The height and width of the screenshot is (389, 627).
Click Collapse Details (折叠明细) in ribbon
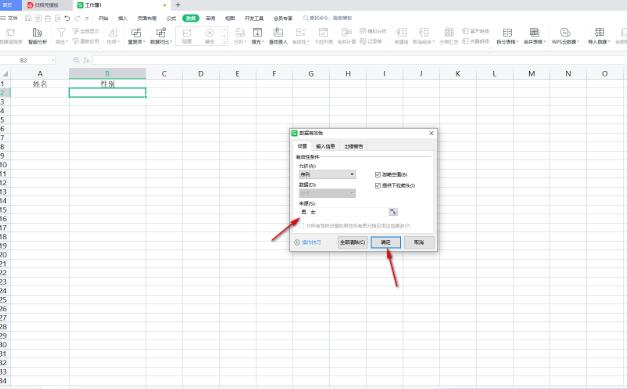(x=476, y=41)
